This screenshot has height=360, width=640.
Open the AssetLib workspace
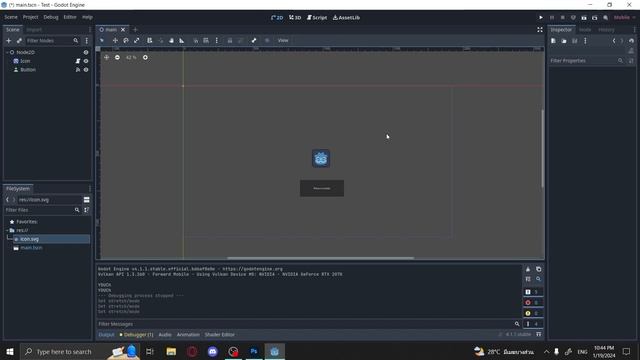pos(346,18)
